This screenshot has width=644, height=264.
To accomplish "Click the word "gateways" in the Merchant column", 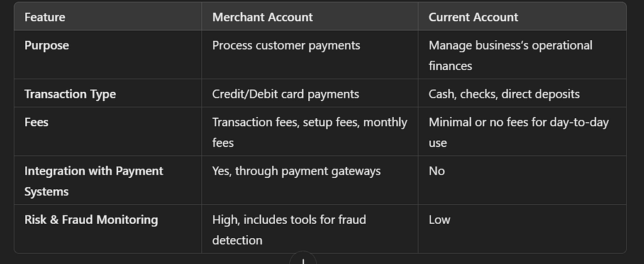I will (357, 171).
